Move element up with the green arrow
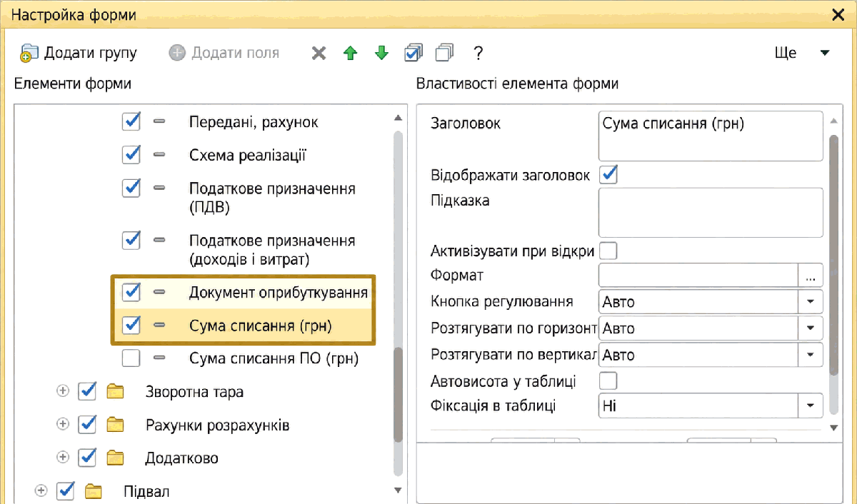This screenshot has width=857, height=504. (350, 53)
